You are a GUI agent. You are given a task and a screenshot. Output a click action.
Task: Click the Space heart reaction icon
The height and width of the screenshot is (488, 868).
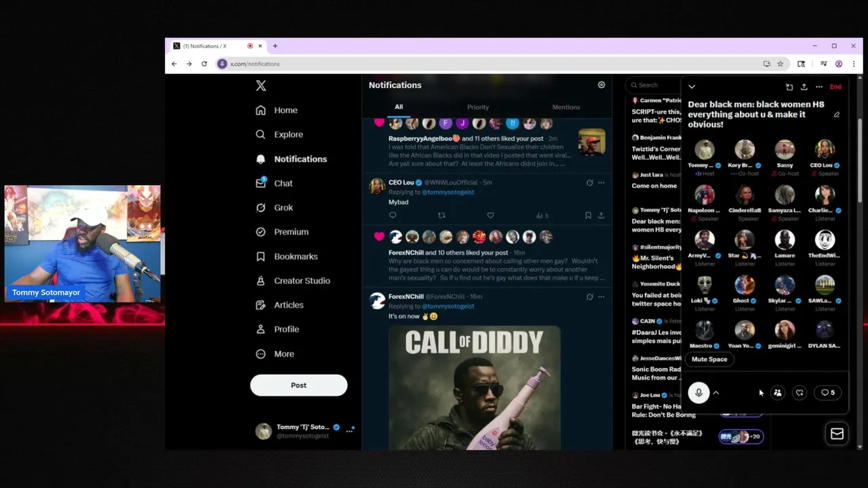(x=800, y=392)
